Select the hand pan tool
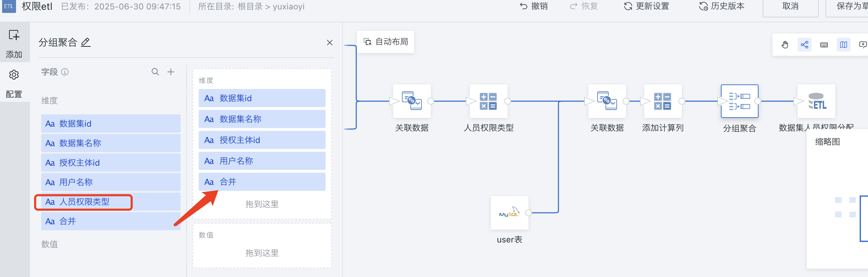 pyautogui.click(x=785, y=45)
